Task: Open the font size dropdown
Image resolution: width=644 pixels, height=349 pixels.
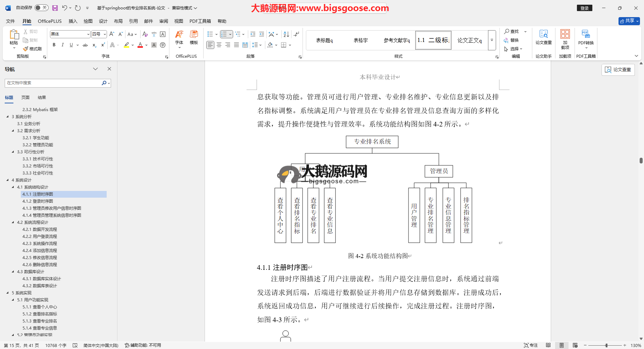Action: coord(105,34)
